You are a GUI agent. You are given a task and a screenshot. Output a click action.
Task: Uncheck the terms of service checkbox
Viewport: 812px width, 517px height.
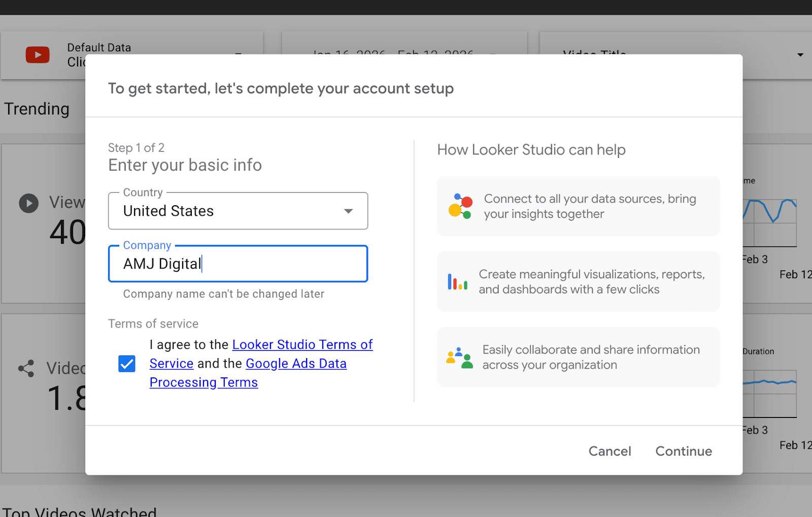coord(127,364)
